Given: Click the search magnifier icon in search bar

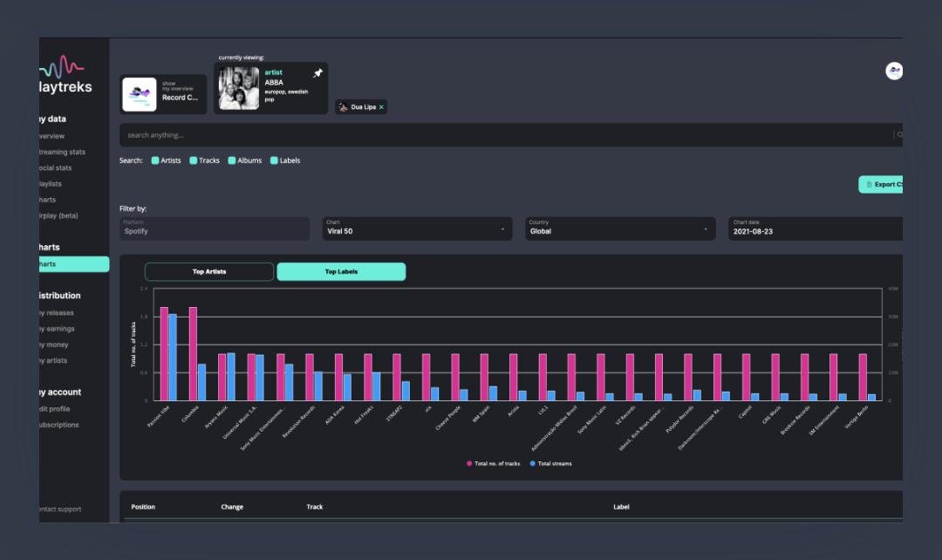Looking at the screenshot, I should point(899,134).
